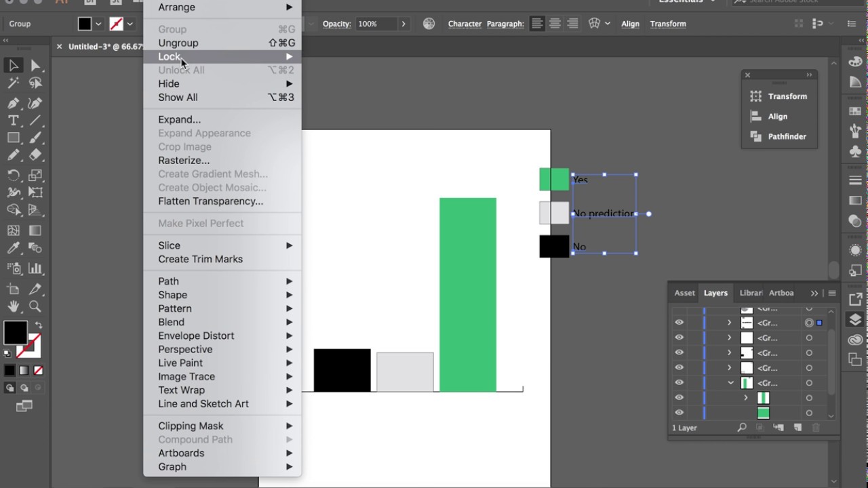Screen dimensions: 868x488
Task: Select the Free Transform tool
Action: 35,193
